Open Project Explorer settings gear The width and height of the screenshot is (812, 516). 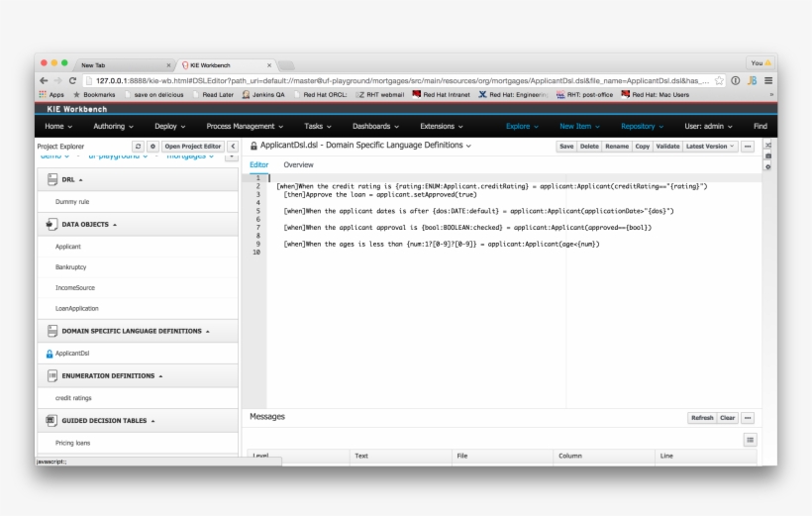pos(152,147)
